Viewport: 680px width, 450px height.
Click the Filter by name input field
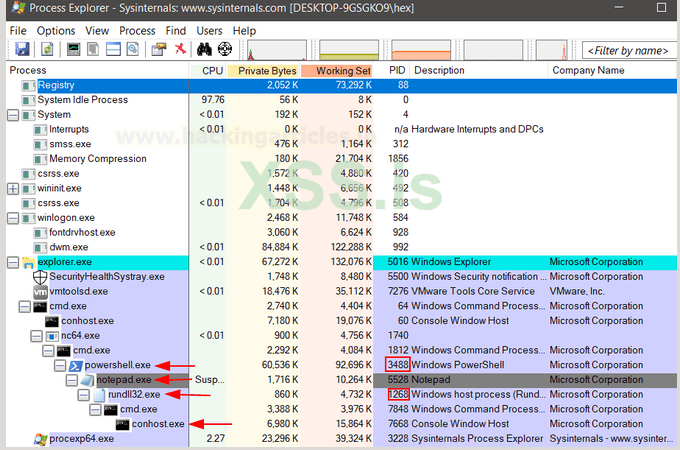click(x=627, y=50)
